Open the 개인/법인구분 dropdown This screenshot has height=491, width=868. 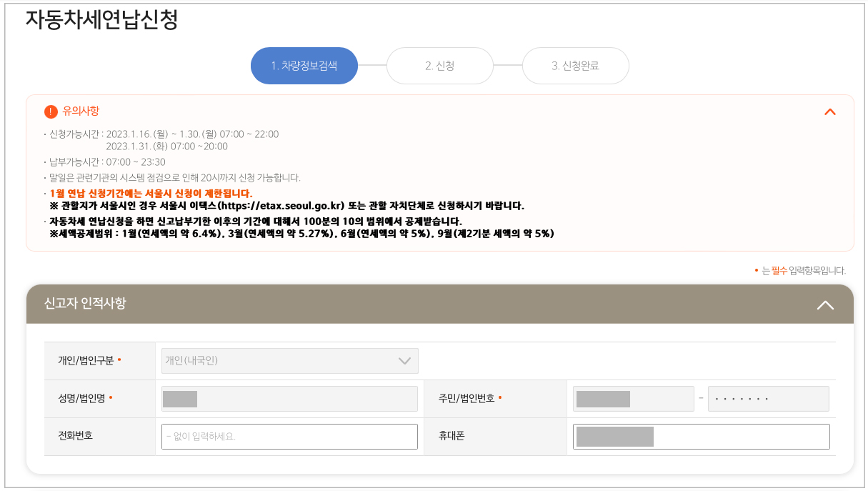click(289, 361)
